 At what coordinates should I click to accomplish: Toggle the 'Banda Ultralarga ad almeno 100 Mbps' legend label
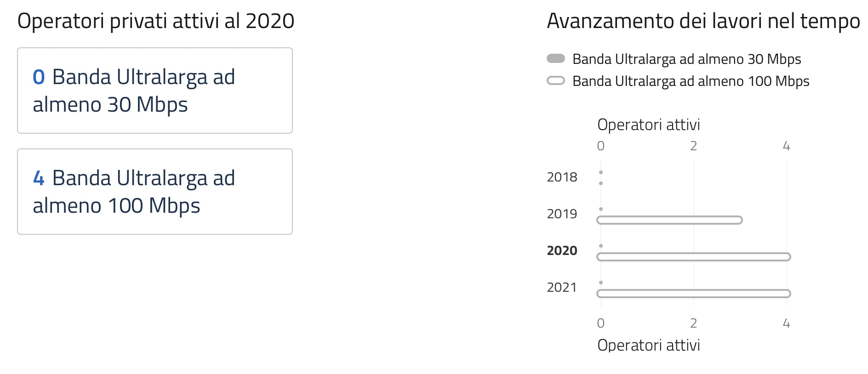(691, 81)
